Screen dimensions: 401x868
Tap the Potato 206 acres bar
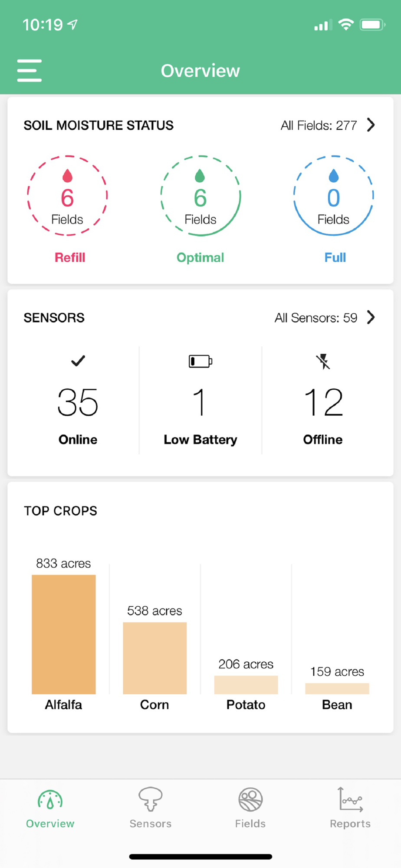coord(246,685)
